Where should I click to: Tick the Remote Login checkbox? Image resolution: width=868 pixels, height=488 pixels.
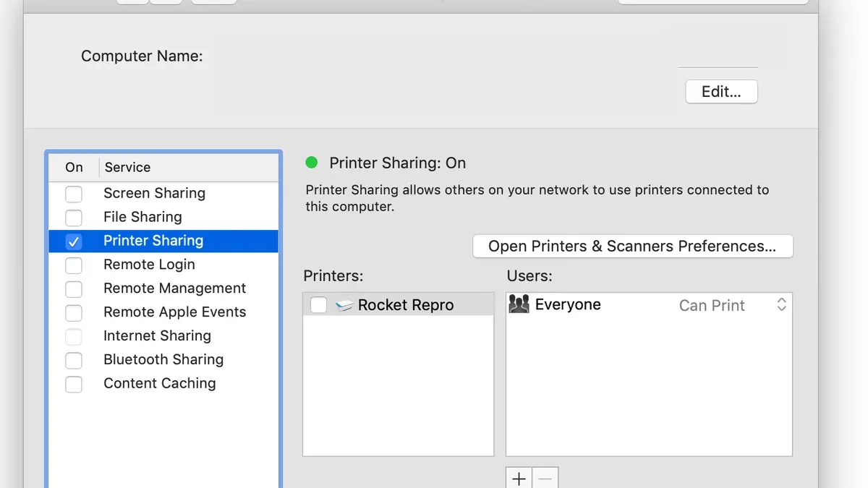point(74,265)
